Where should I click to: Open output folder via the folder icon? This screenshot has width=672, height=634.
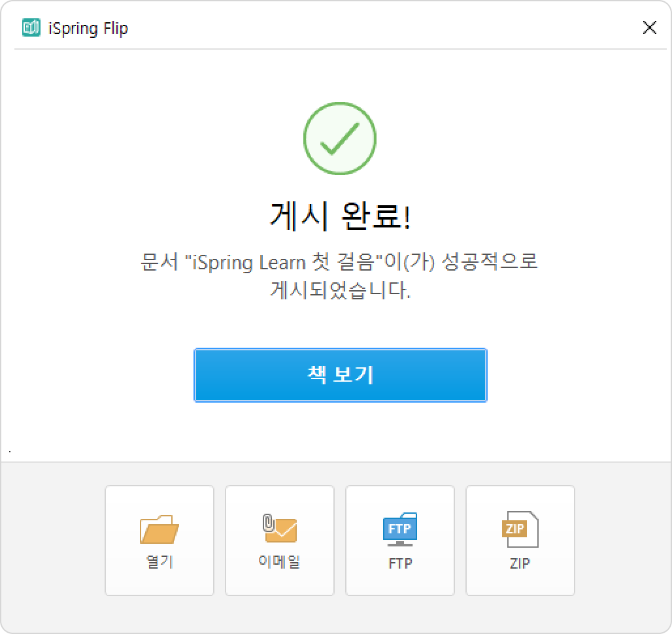(160, 529)
